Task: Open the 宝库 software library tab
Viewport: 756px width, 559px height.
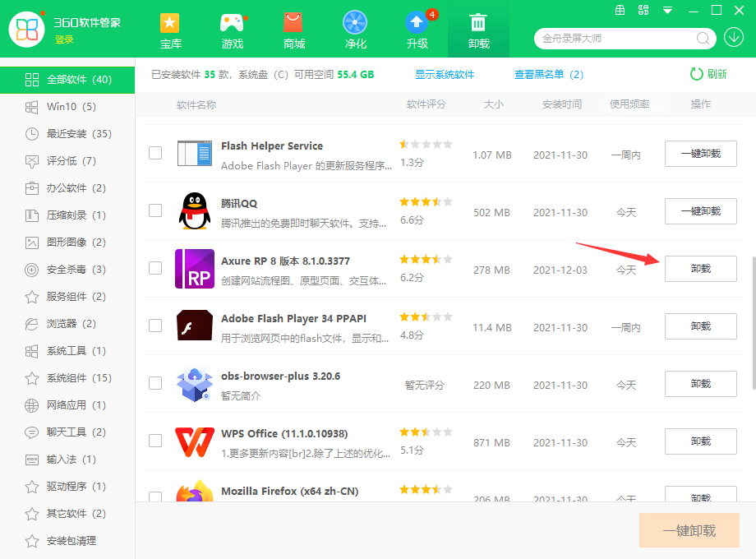Action: click(x=170, y=31)
